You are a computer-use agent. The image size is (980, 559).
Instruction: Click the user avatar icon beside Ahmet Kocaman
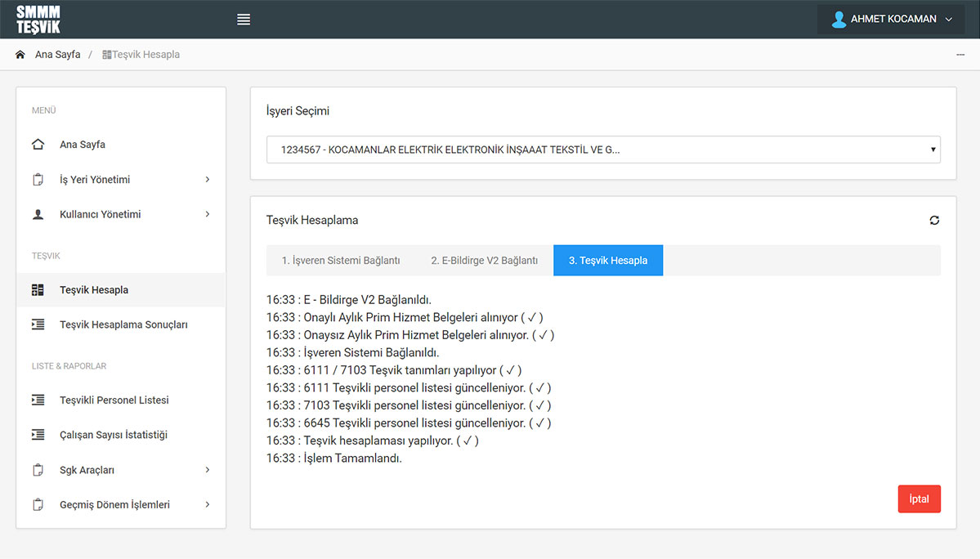click(838, 20)
